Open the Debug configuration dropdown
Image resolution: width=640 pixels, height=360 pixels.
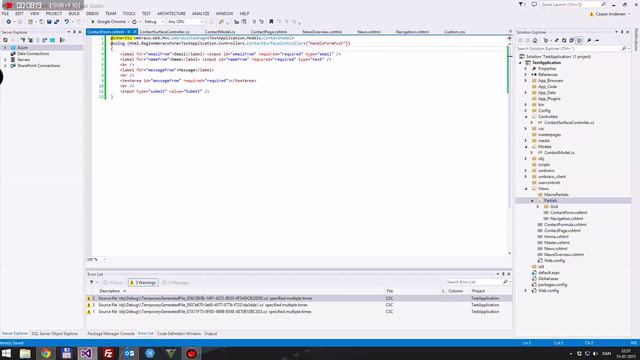(x=153, y=22)
